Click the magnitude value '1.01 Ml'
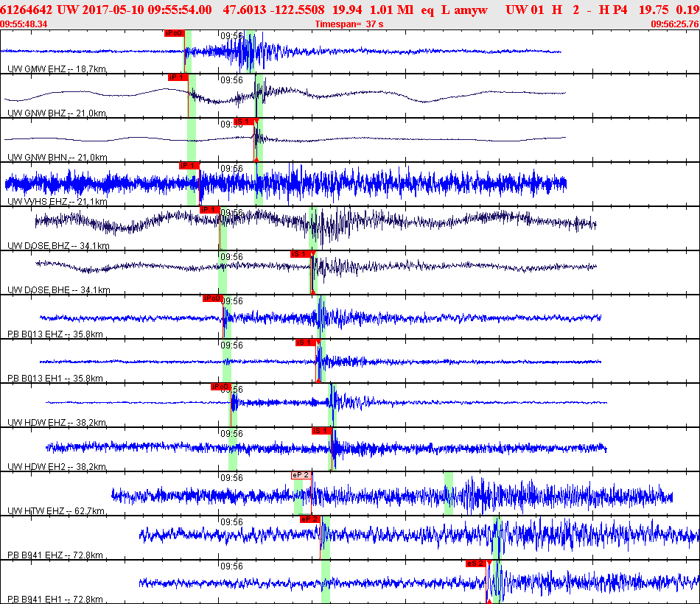This screenshot has width=700, height=604. click(391, 10)
